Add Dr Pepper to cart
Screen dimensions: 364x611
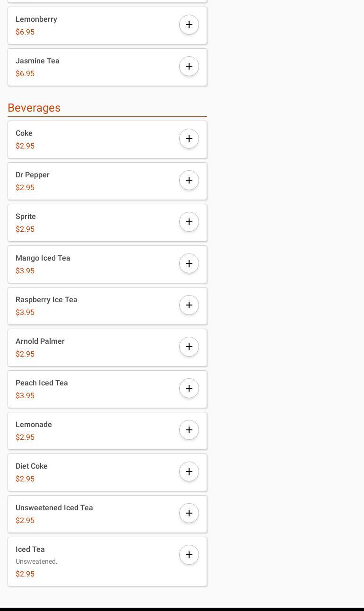pos(189,180)
